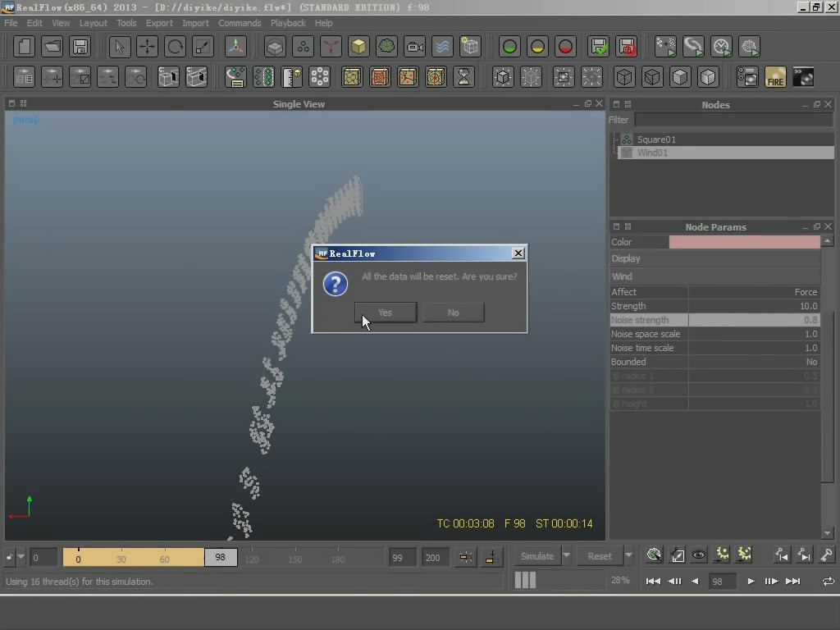The width and height of the screenshot is (840, 630).
Task: Click the Simulate button
Action: point(537,556)
